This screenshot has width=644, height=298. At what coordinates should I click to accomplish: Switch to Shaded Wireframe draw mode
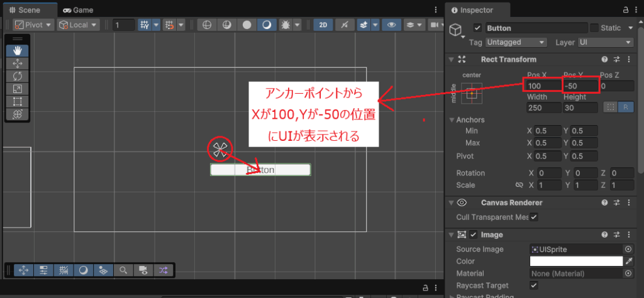coord(226,25)
